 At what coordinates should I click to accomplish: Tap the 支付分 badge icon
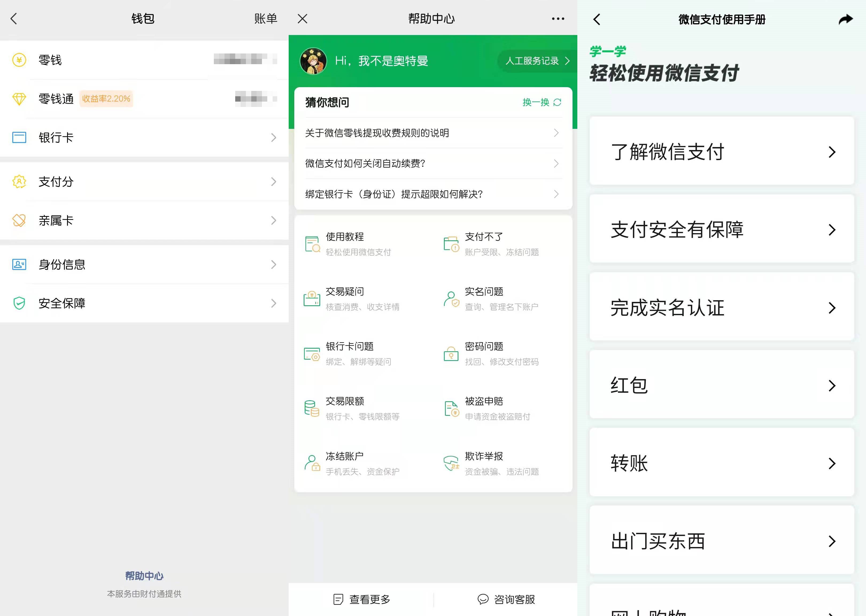click(x=19, y=182)
